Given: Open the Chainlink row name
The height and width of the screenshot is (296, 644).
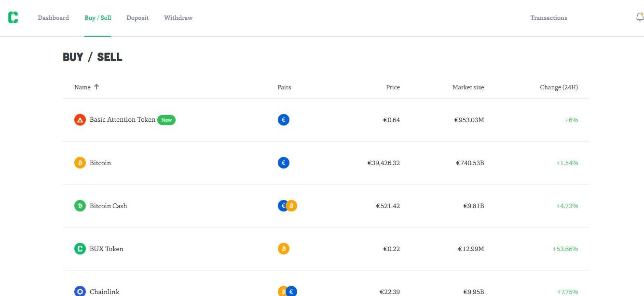Looking at the screenshot, I should coord(105,292).
